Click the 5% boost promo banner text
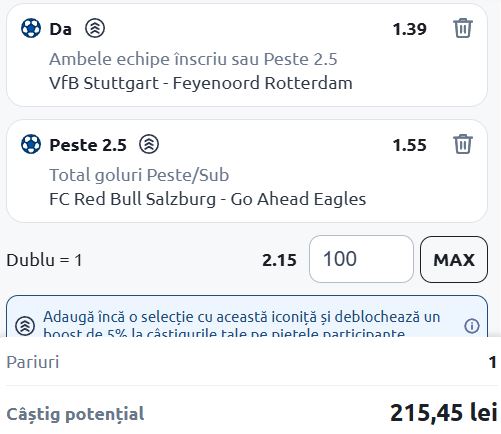Viewport: 501px width, 434px height. pos(242,324)
